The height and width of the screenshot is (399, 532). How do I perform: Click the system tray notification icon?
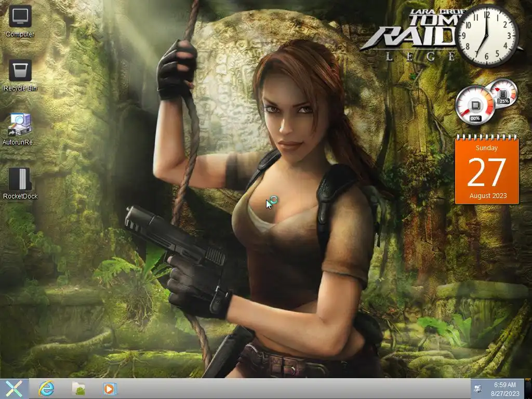pos(478,389)
